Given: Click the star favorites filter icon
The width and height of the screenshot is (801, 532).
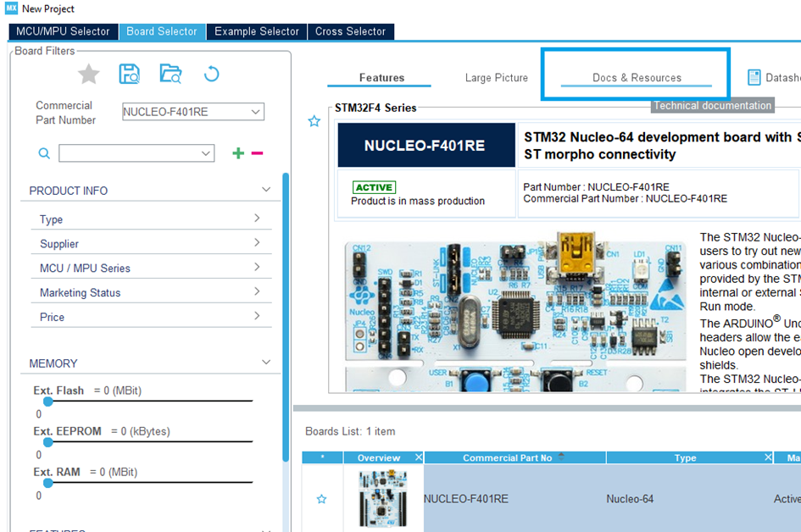Looking at the screenshot, I should [x=88, y=75].
